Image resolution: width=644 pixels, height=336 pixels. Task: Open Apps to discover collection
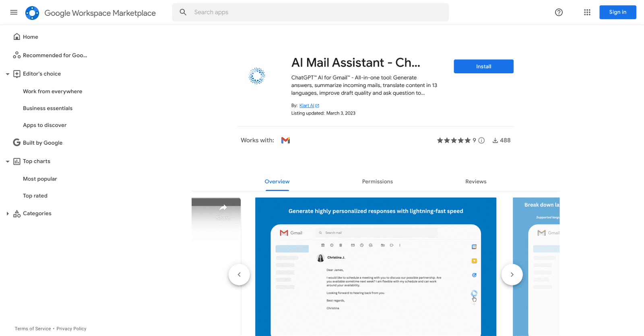point(45,125)
